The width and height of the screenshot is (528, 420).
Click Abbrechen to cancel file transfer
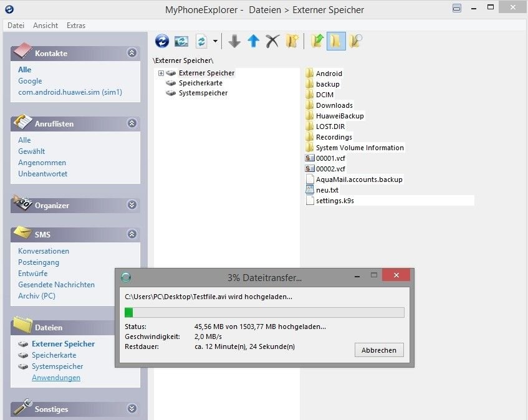pos(379,350)
